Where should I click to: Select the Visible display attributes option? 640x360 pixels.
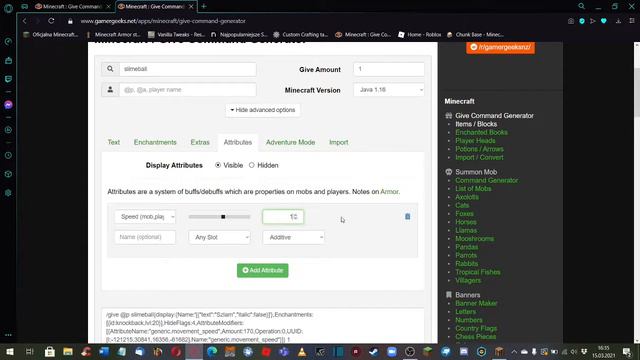pos(218,165)
